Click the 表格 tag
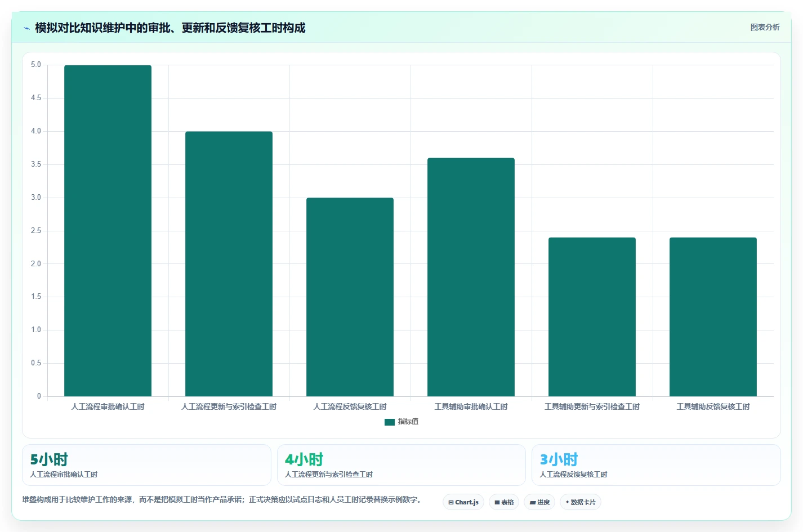This screenshot has height=532, width=803. [x=504, y=502]
